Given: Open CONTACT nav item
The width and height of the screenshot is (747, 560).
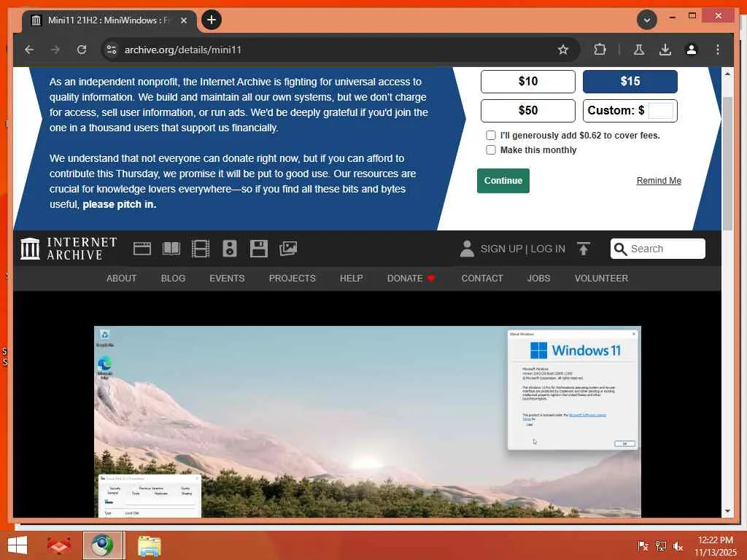Looking at the screenshot, I should coord(481,278).
